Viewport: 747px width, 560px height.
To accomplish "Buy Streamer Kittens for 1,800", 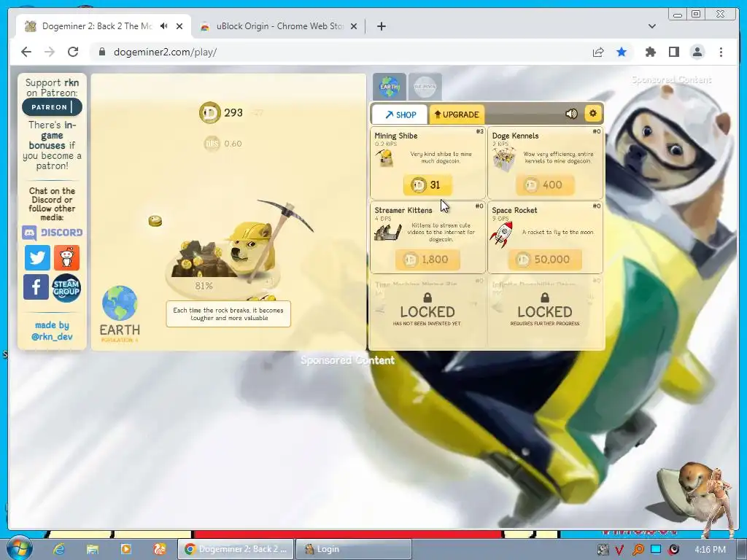I will (x=427, y=260).
